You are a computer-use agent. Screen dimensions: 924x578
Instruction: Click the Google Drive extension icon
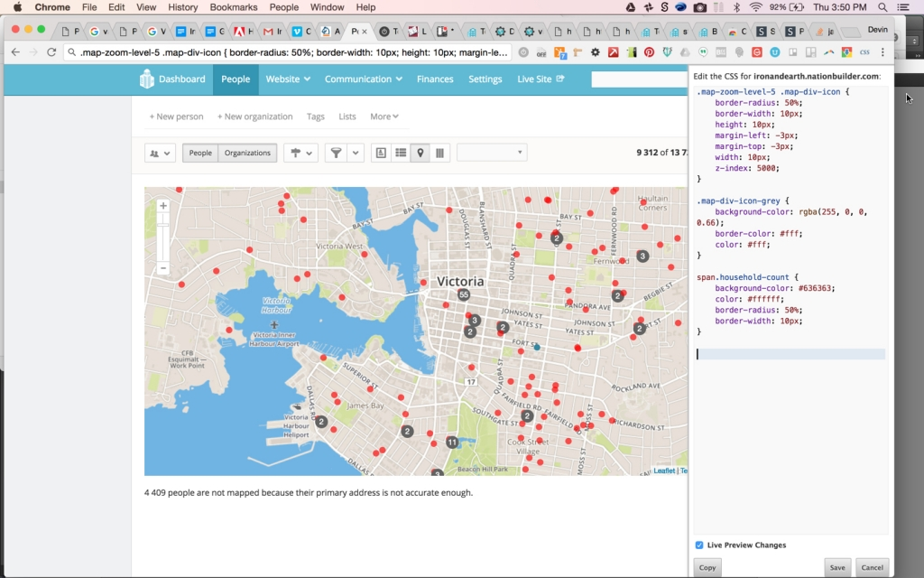(685, 52)
